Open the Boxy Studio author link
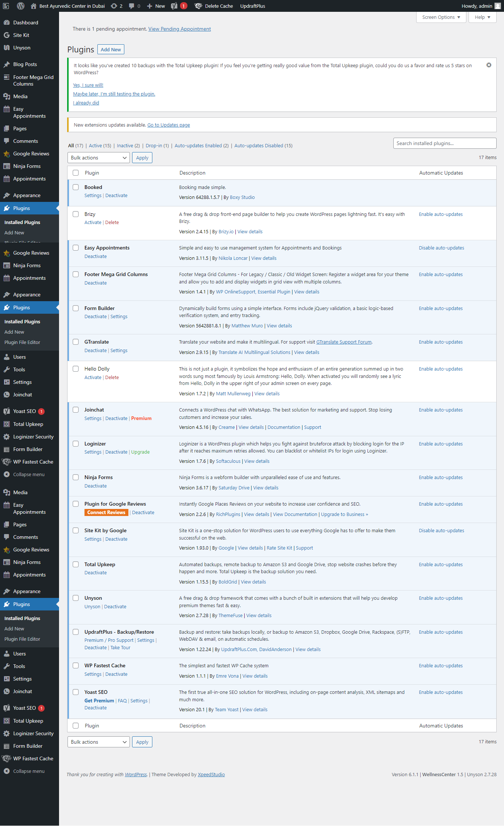This screenshot has width=504, height=826. [242, 197]
